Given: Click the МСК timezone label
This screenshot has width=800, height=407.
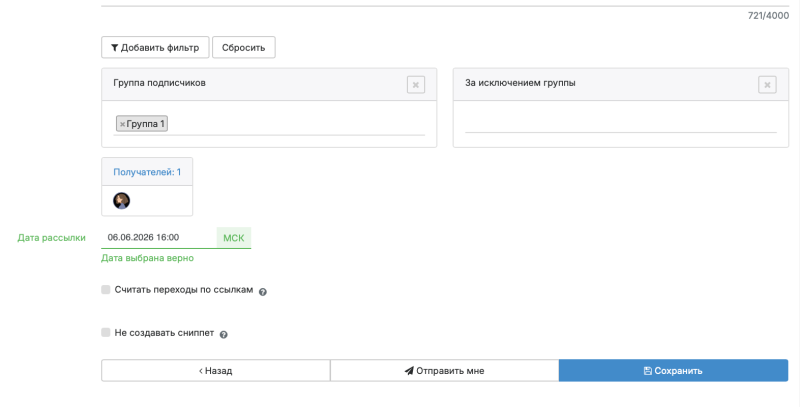Looking at the screenshot, I should 234,238.
